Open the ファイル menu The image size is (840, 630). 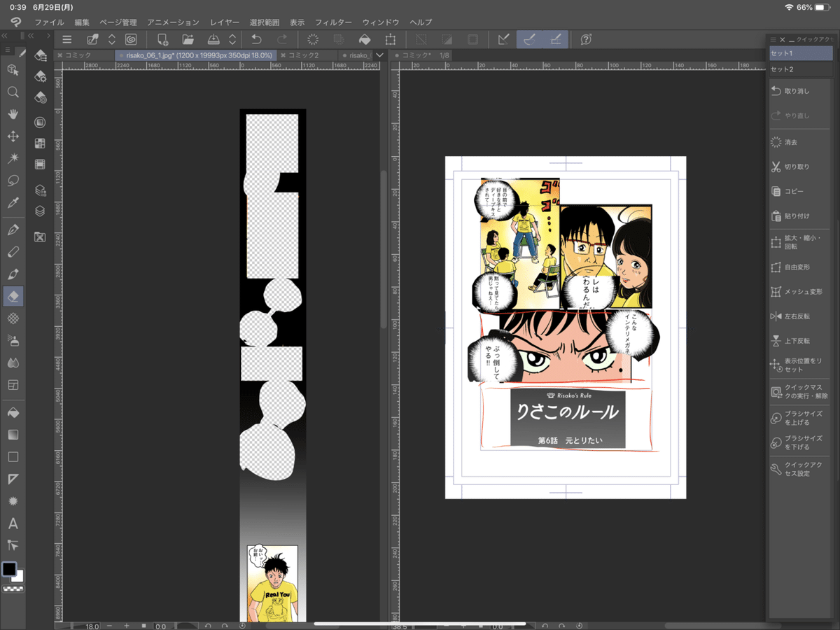(x=49, y=22)
